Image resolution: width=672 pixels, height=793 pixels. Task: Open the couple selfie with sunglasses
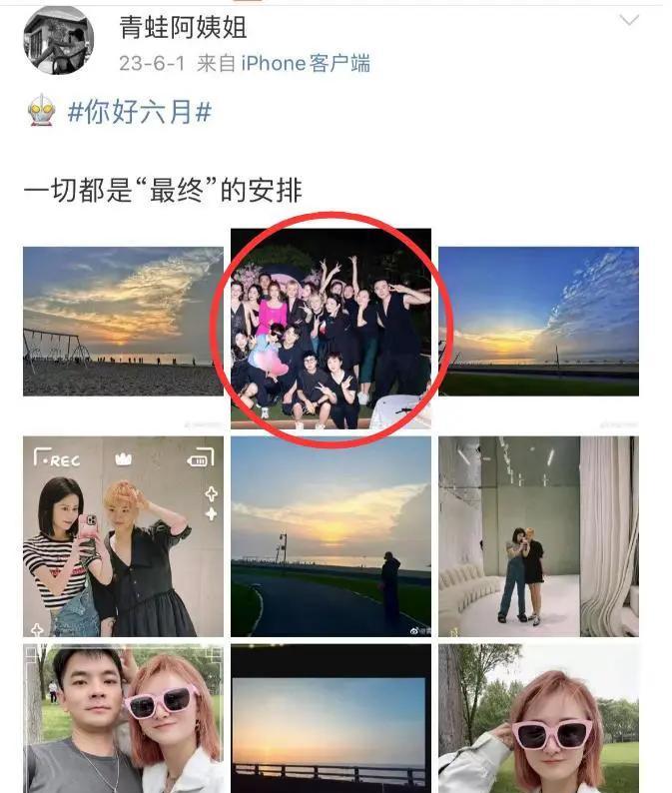pyautogui.click(x=123, y=719)
